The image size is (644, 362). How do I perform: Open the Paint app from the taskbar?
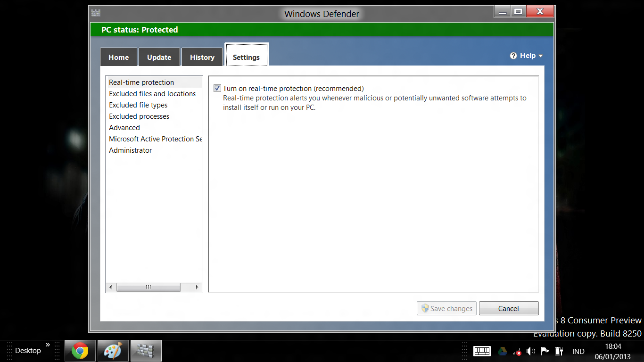click(113, 351)
